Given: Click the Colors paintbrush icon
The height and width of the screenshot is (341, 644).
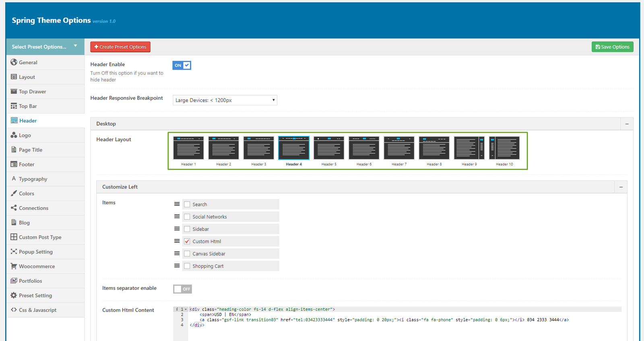Looking at the screenshot, I should coord(14,193).
